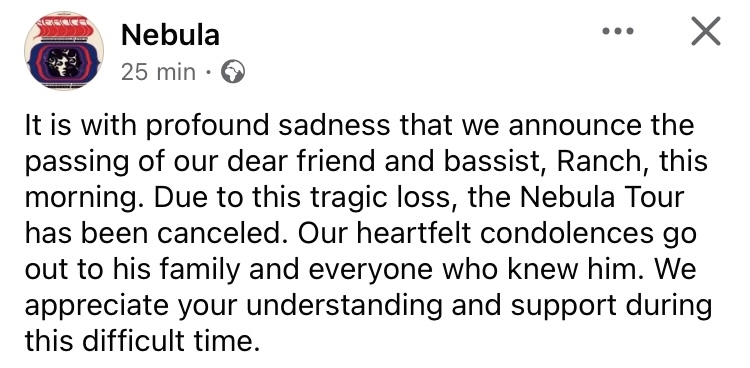Open the 25 min timestamp link
750x368 pixels.
point(158,73)
